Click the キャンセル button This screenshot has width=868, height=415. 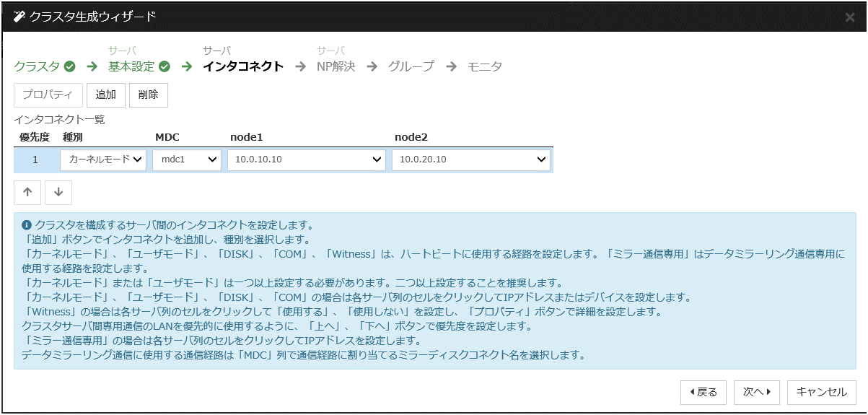(821, 392)
